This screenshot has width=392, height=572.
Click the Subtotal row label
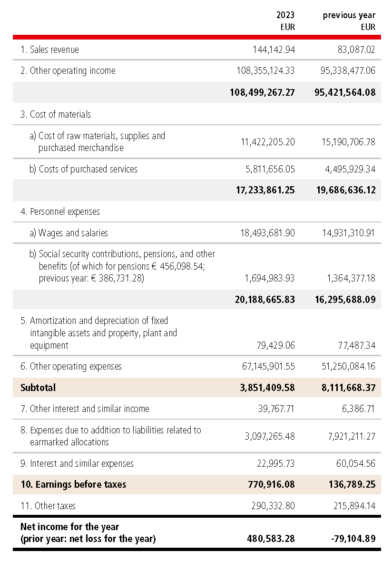(38, 388)
